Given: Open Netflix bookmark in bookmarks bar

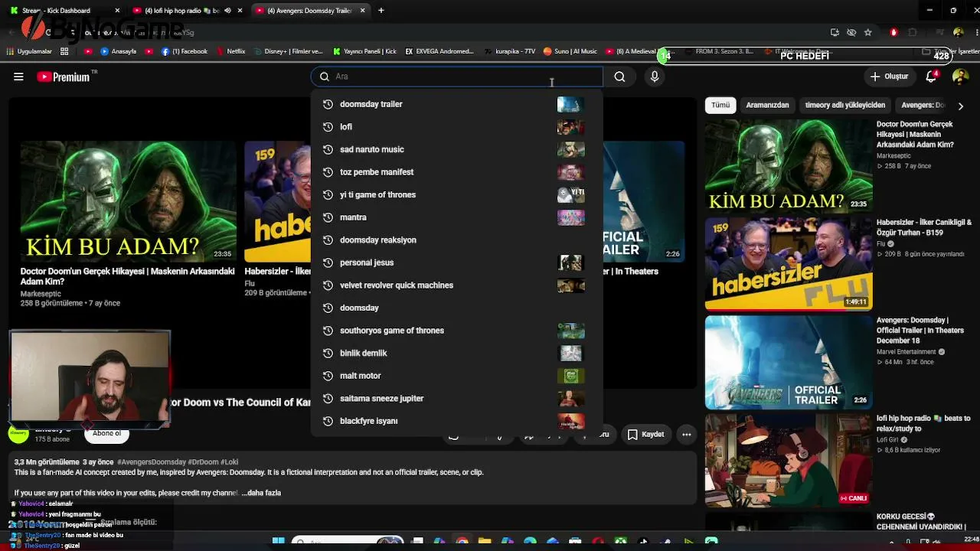Looking at the screenshot, I should point(230,52).
